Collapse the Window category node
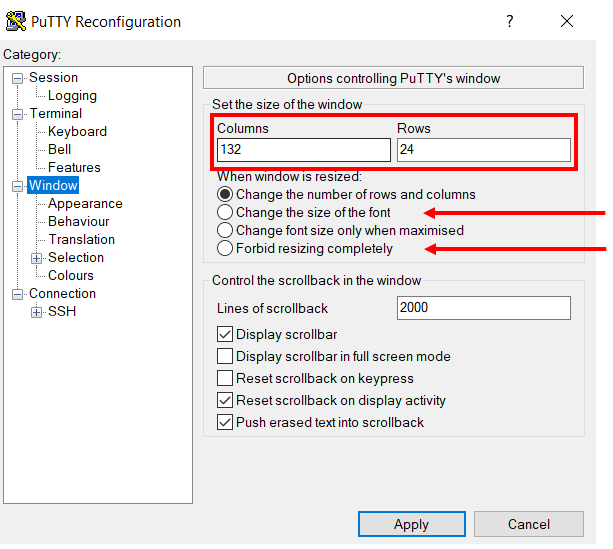Viewport: 613px width, 549px height. [x=18, y=186]
